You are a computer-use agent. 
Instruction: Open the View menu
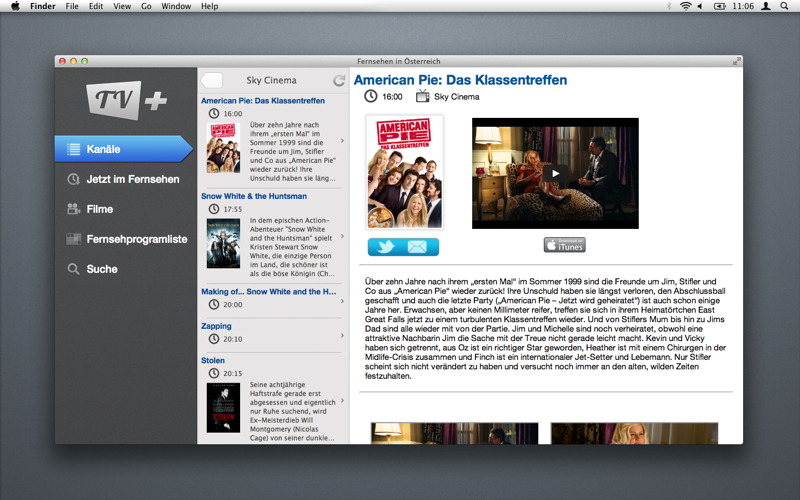pyautogui.click(x=122, y=6)
